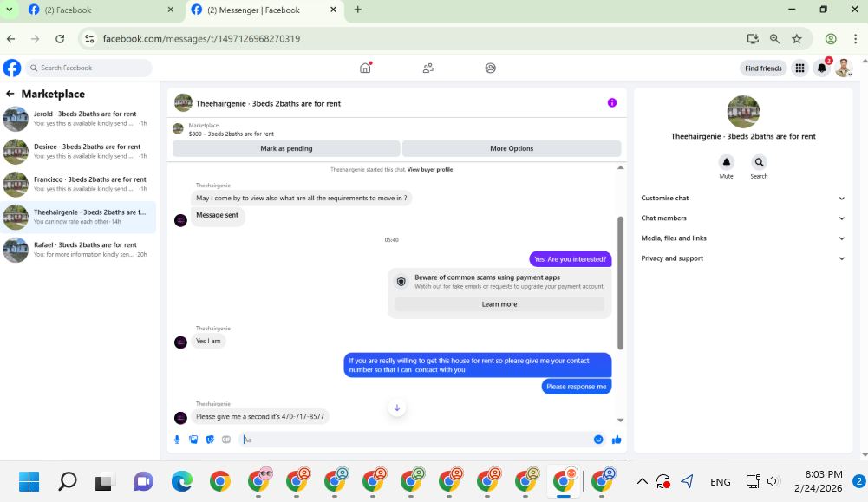Expand Chat members section

tap(743, 218)
